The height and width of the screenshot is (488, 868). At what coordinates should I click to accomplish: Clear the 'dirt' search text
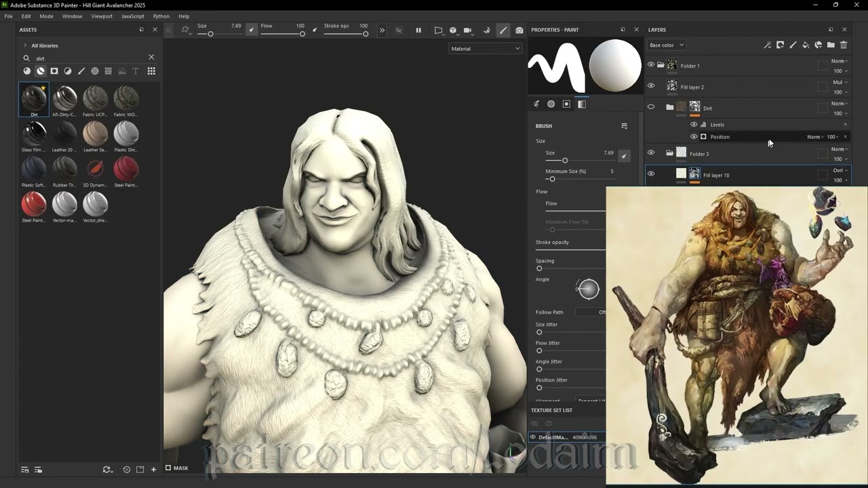pyautogui.click(x=151, y=58)
